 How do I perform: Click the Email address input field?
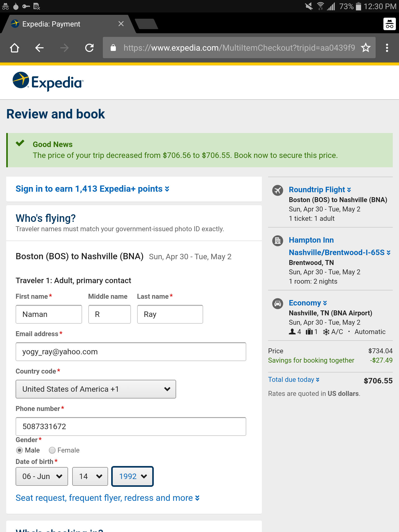pos(131,352)
